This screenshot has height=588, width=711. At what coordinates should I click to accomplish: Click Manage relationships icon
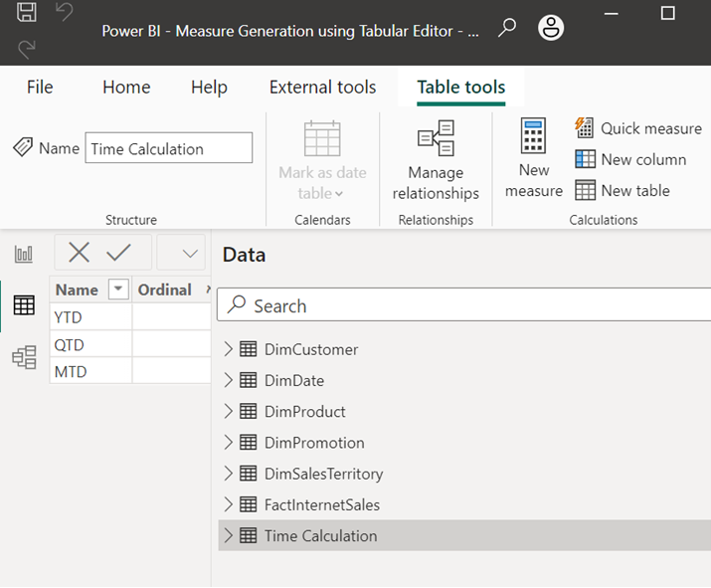coord(436,139)
